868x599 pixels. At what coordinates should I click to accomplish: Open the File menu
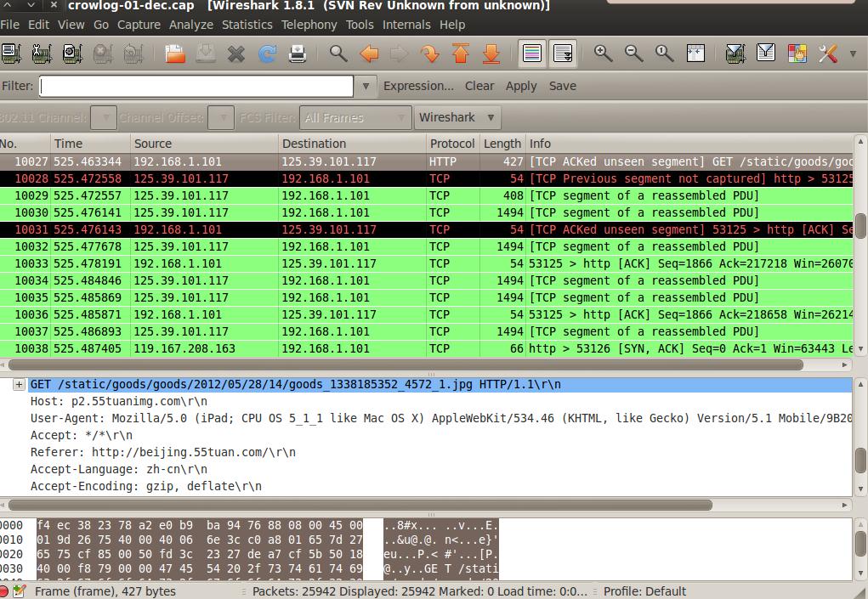tap(10, 25)
